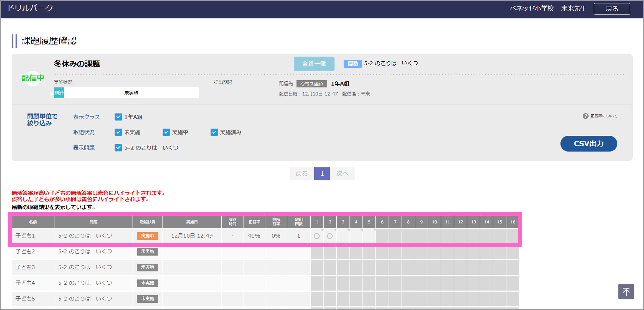
Task: Toggle the 実施中 status checkbox
Action: pyautogui.click(x=166, y=132)
